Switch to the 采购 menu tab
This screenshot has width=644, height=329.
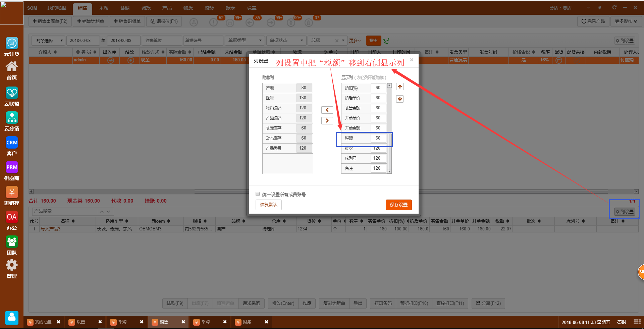pos(104,8)
